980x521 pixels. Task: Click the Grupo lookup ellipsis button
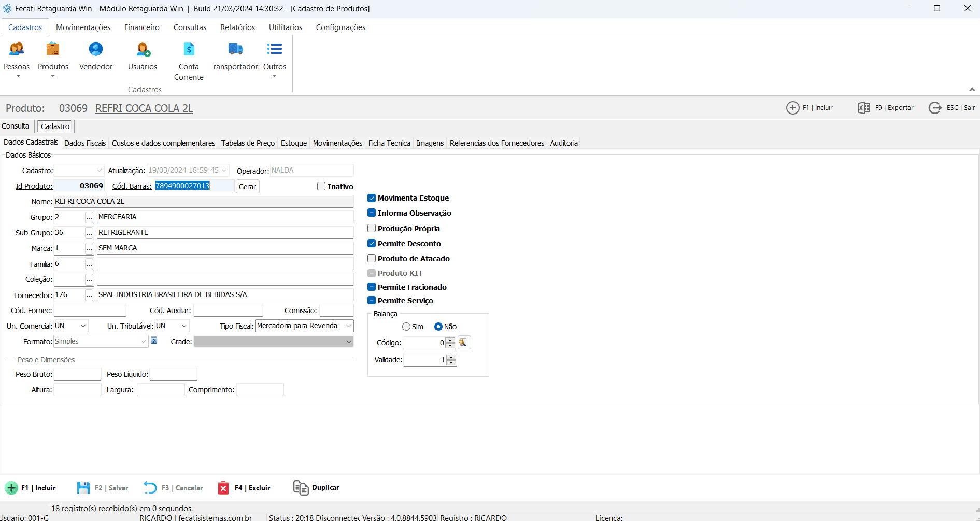click(89, 218)
